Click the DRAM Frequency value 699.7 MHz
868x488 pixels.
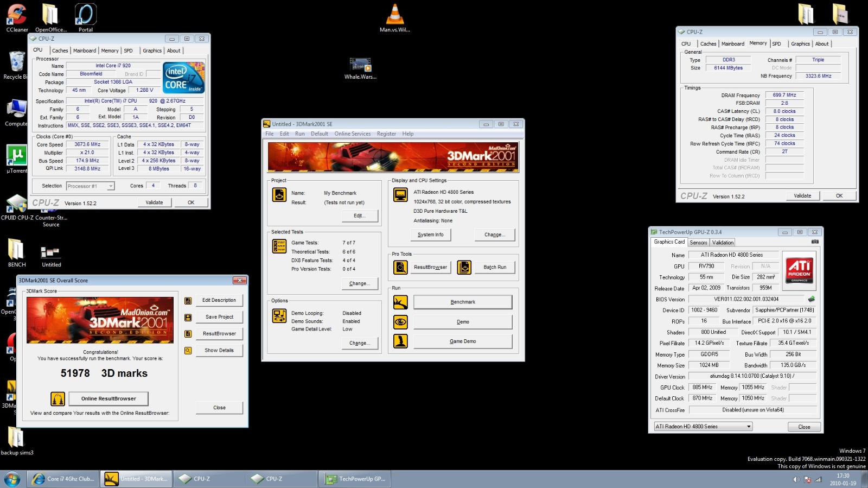coord(784,95)
